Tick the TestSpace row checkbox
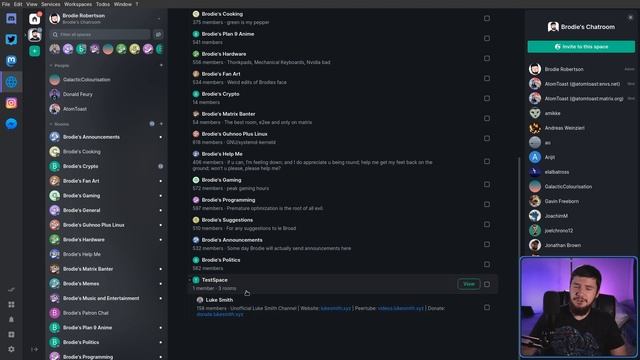 point(487,284)
